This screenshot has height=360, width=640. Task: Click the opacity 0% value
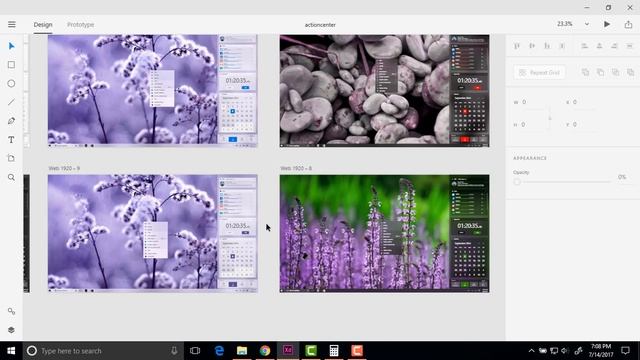[x=622, y=177]
